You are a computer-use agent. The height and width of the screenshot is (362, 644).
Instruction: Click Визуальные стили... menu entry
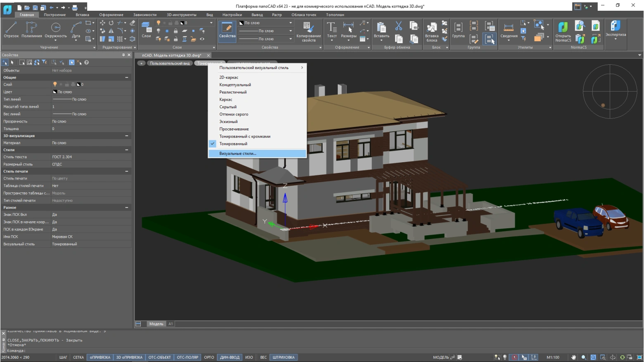pyautogui.click(x=238, y=154)
